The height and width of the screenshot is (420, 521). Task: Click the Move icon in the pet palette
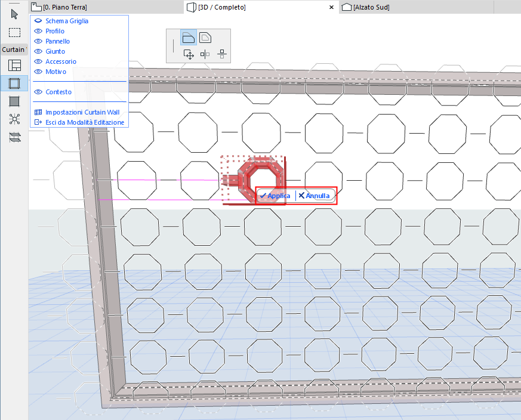tap(189, 54)
